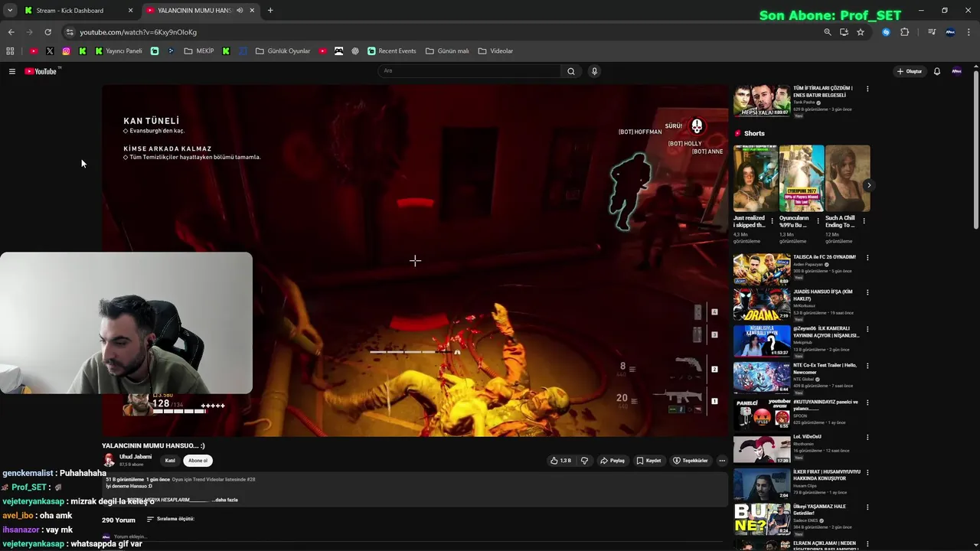This screenshot has width=980, height=551.
Task: Open the Chrome extensions puzzle icon
Action: [904, 32]
